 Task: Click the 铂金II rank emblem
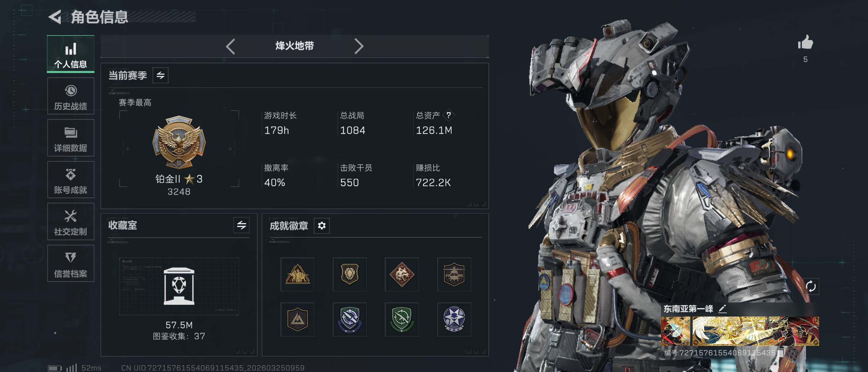coord(179,142)
